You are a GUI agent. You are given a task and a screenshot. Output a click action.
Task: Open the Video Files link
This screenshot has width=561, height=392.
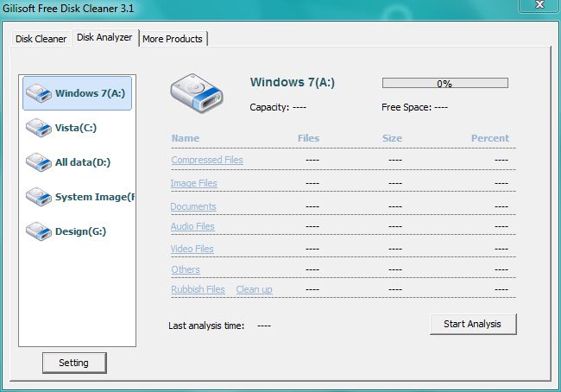pyautogui.click(x=192, y=249)
